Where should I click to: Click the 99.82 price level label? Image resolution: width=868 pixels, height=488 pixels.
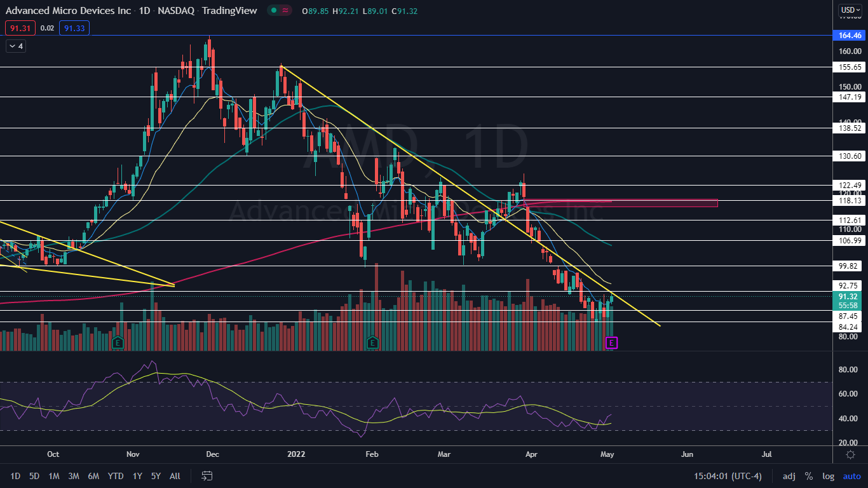(x=848, y=266)
